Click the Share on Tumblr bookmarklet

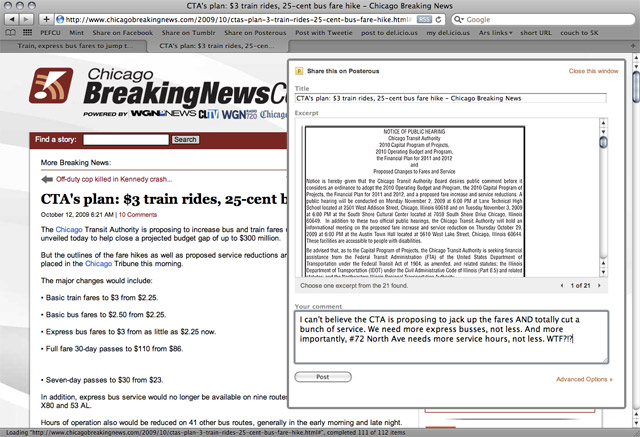188,33
